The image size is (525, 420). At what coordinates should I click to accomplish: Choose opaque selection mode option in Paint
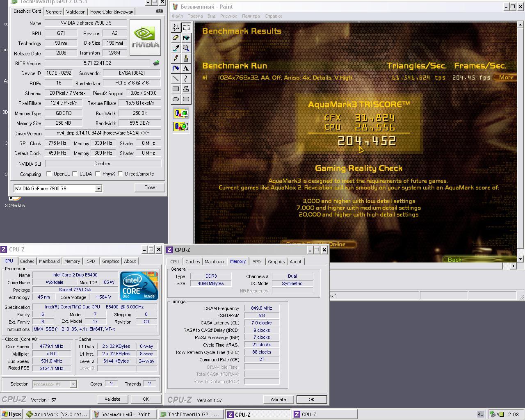(181, 114)
